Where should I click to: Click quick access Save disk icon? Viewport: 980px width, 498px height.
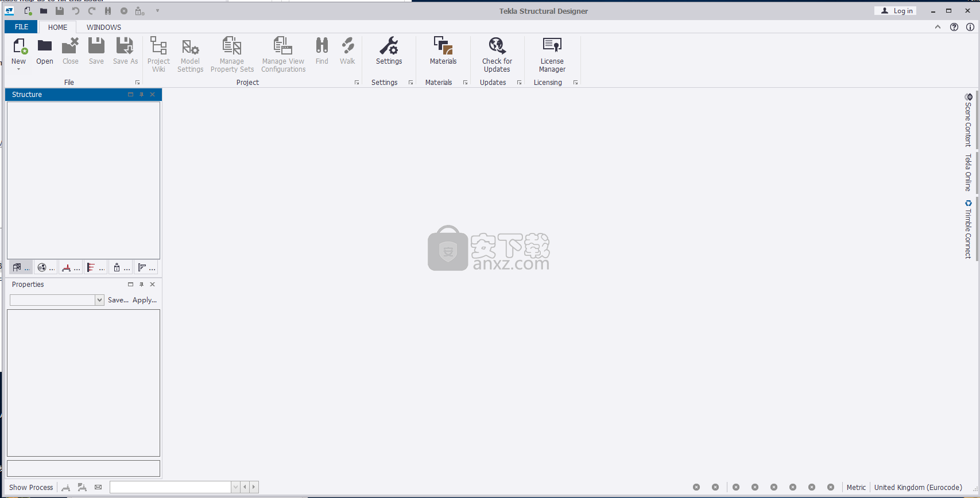click(x=60, y=11)
